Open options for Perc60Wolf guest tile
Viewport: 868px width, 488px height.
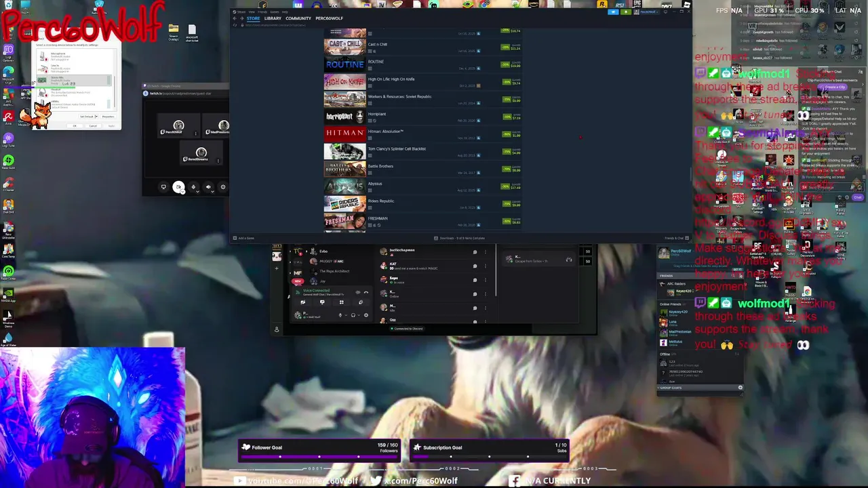click(x=196, y=134)
